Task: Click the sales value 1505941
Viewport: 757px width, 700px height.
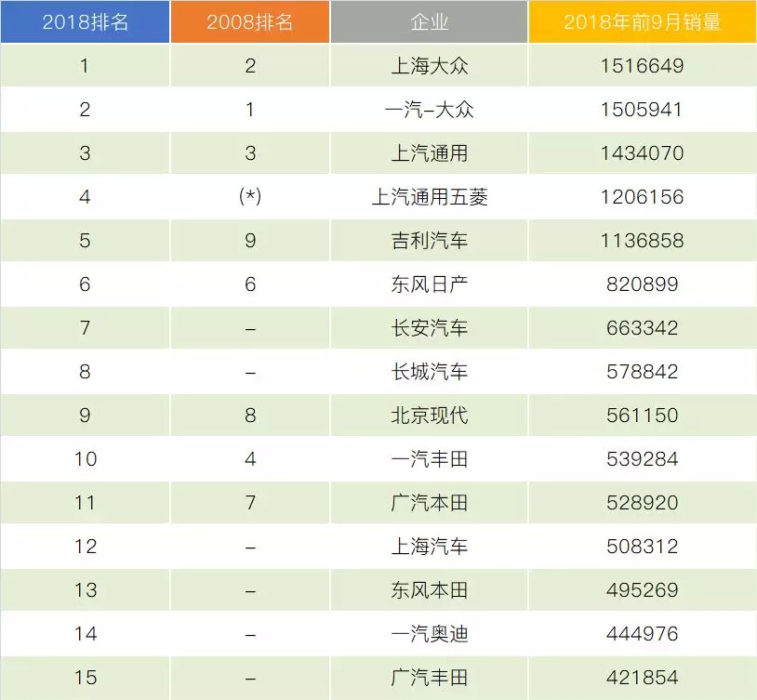Action: tap(641, 110)
